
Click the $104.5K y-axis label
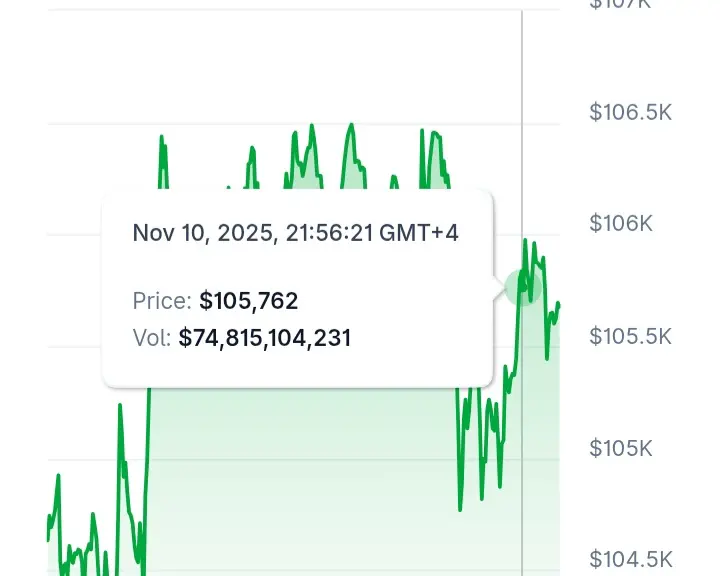630,559
